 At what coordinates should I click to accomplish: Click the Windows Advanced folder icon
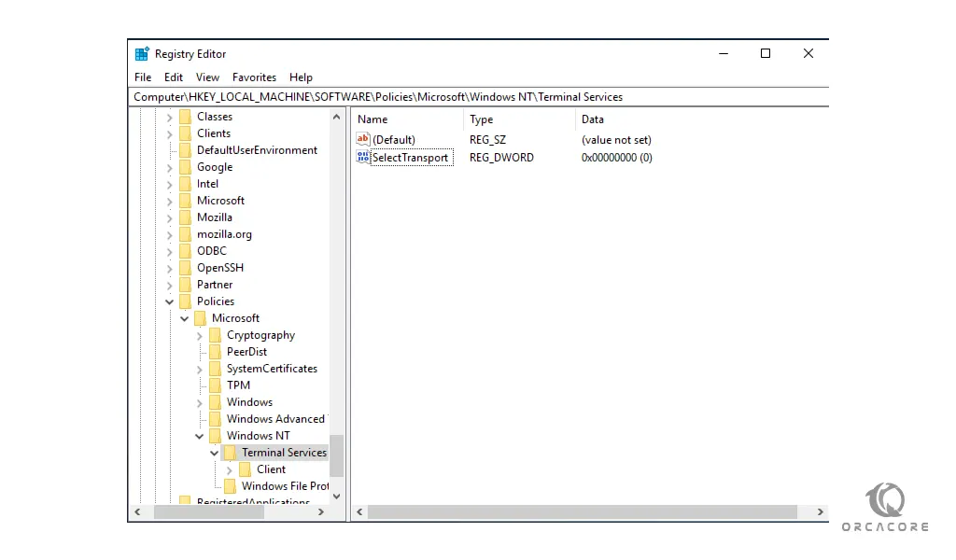[216, 419]
